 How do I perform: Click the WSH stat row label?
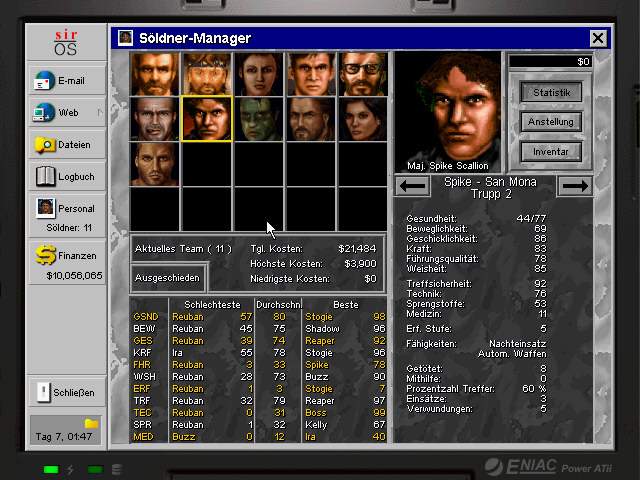(x=144, y=377)
